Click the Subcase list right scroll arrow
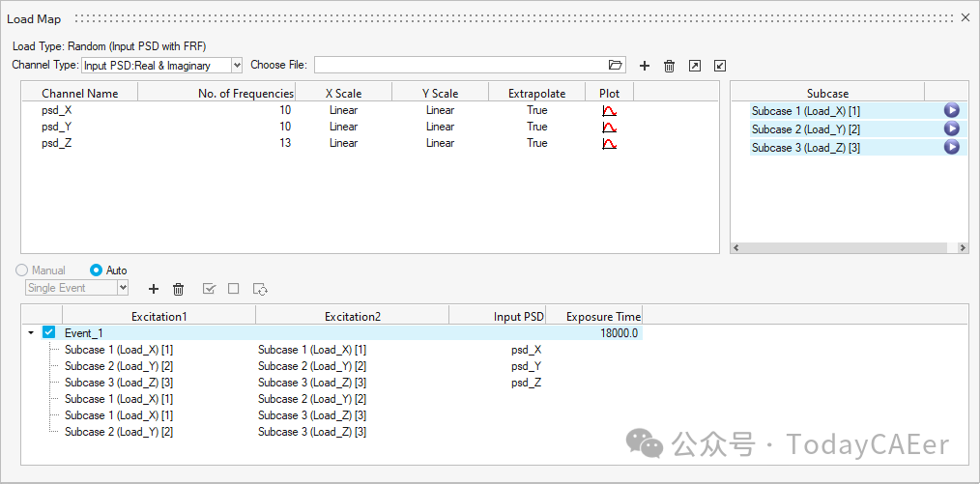The image size is (980, 484). tap(964, 248)
